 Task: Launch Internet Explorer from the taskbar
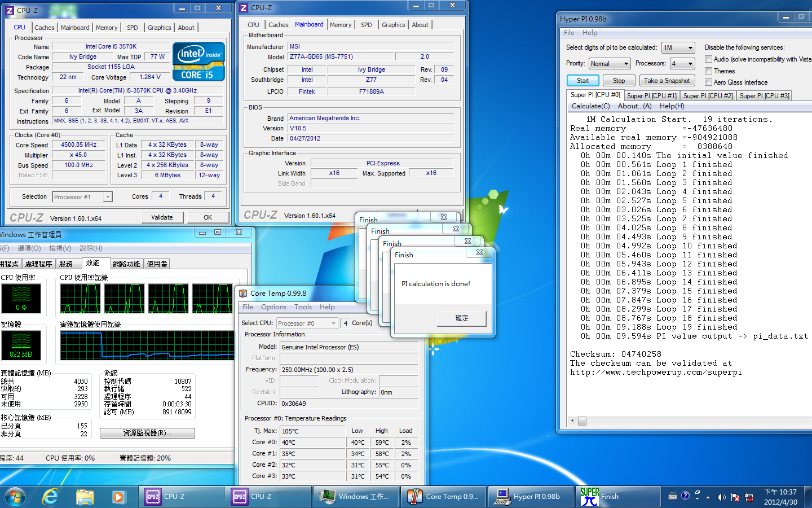[x=51, y=497]
